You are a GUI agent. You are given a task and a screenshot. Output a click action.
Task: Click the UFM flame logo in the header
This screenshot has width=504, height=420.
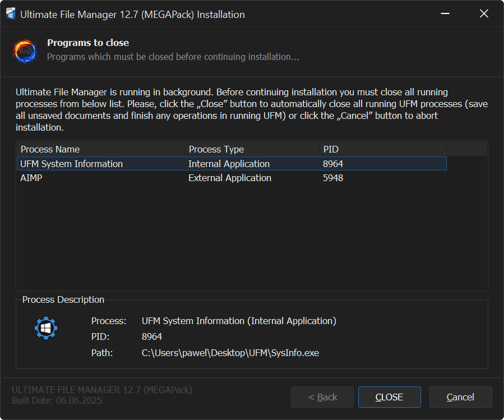(x=25, y=50)
